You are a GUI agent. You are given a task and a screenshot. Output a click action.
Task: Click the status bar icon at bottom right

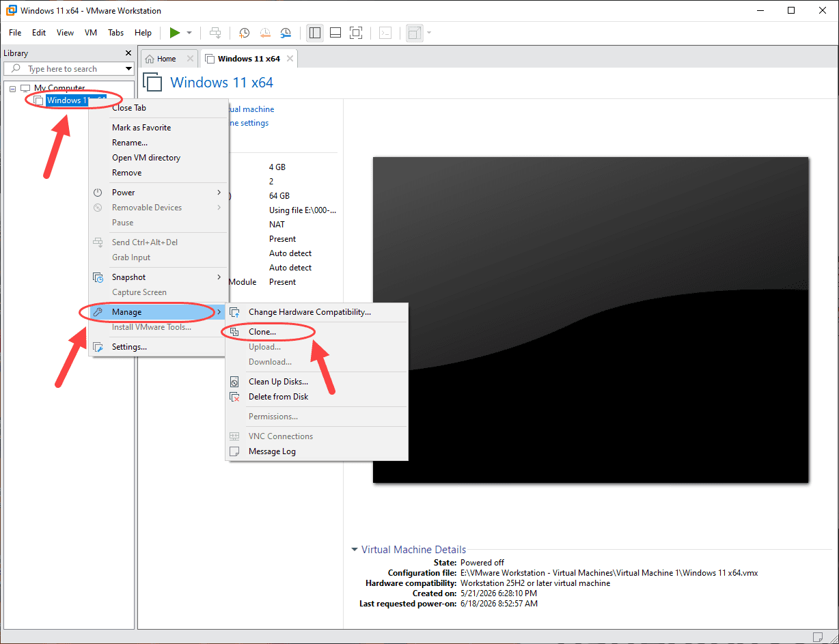click(818, 636)
